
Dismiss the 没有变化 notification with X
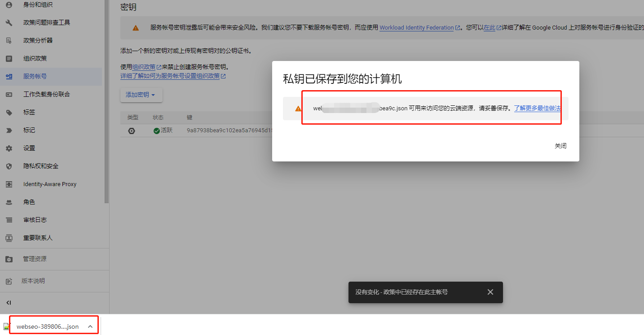tap(490, 292)
